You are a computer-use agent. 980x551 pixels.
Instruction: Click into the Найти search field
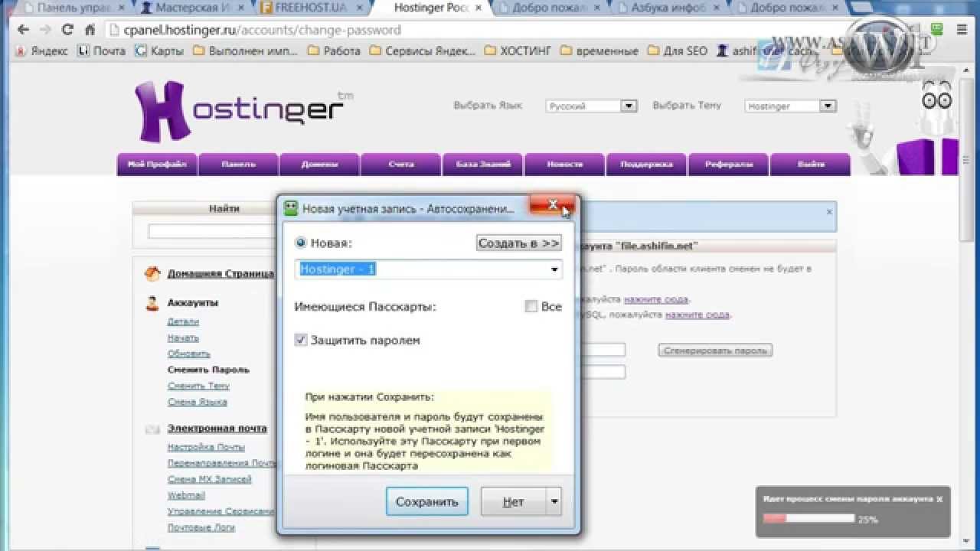(212, 231)
